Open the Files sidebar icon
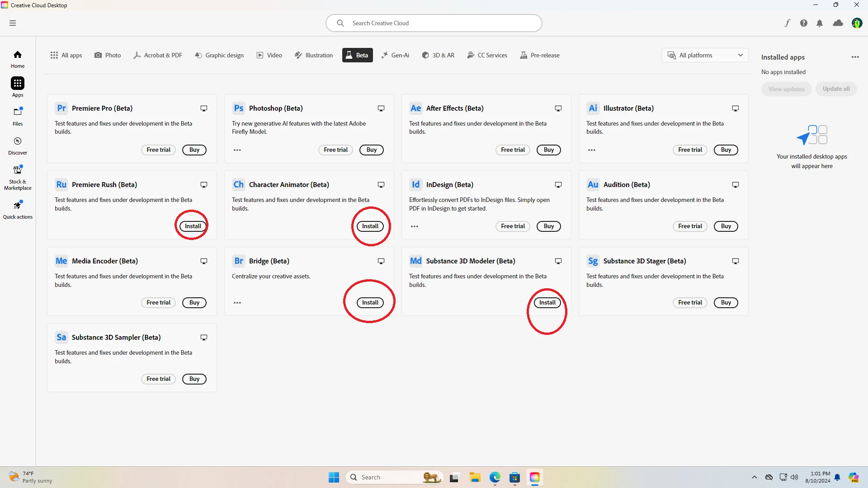The width and height of the screenshot is (868, 488). 18,116
